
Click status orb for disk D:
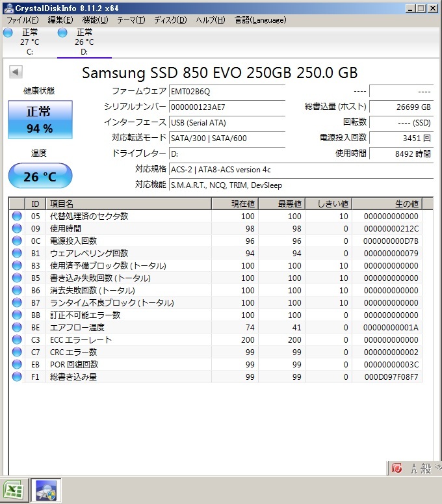[62, 33]
